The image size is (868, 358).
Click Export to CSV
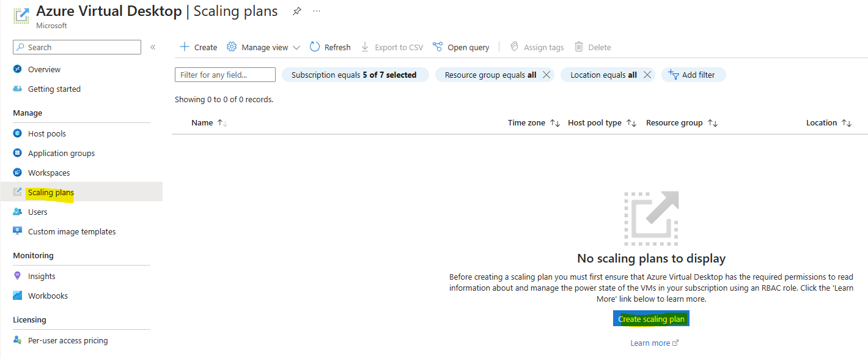[392, 47]
